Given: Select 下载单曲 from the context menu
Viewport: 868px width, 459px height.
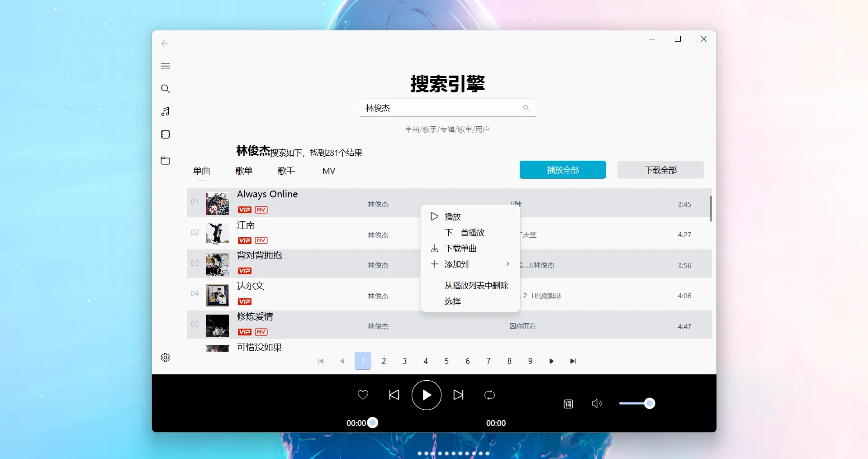Looking at the screenshot, I should 460,248.
